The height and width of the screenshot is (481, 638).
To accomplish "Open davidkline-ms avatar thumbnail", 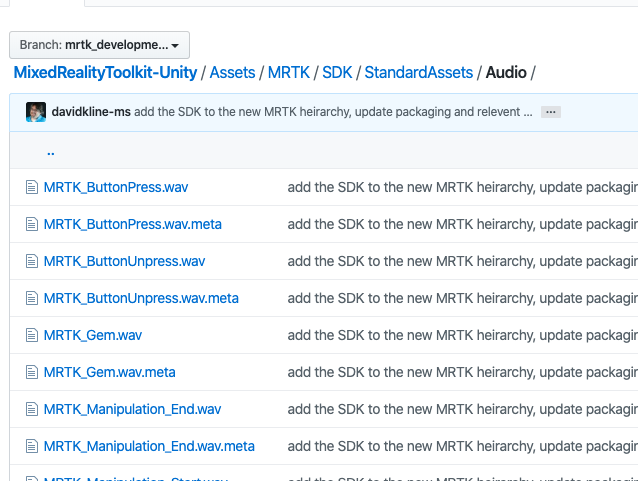I will [36, 112].
